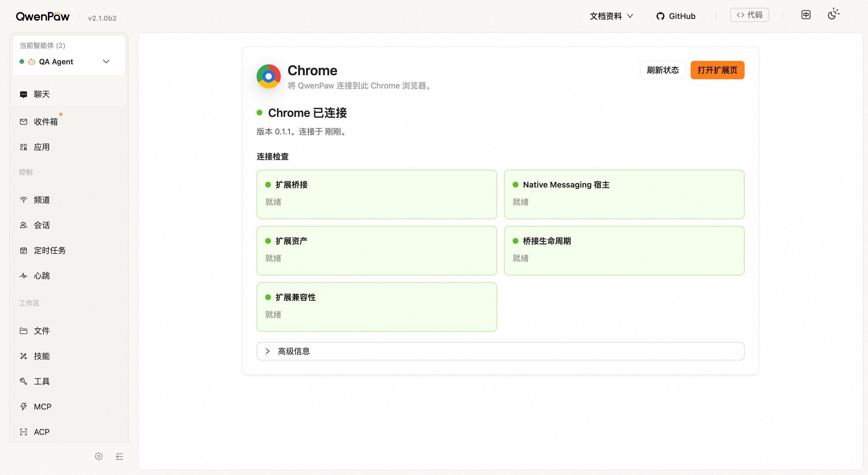Click the 打开扩展页 button

coord(717,70)
